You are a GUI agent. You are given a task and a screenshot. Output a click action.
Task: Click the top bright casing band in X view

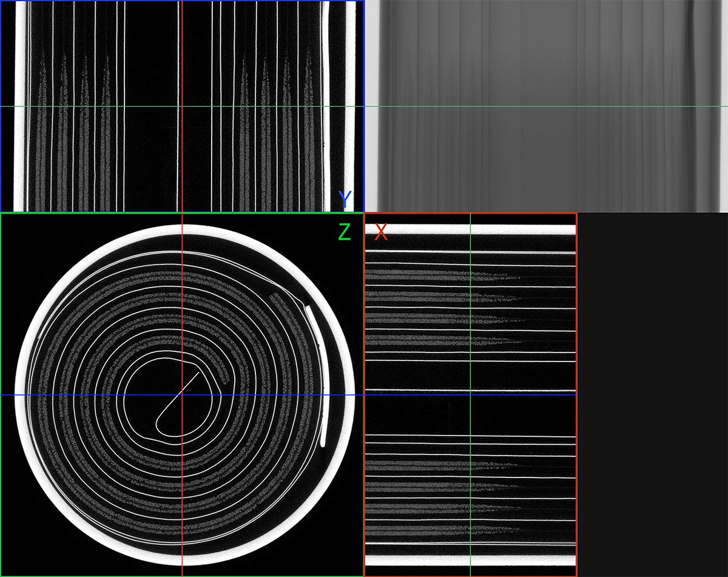tap(470, 229)
